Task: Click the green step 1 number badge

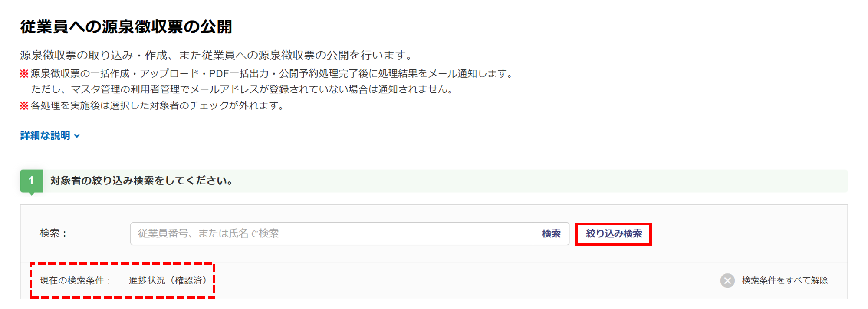Action: [x=31, y=181]
